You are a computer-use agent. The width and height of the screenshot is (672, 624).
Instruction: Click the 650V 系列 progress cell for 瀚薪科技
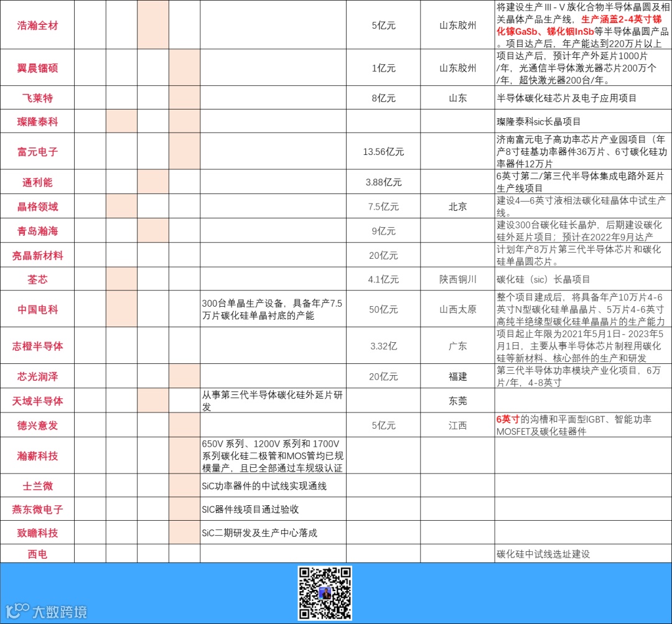tap(273, 455)
